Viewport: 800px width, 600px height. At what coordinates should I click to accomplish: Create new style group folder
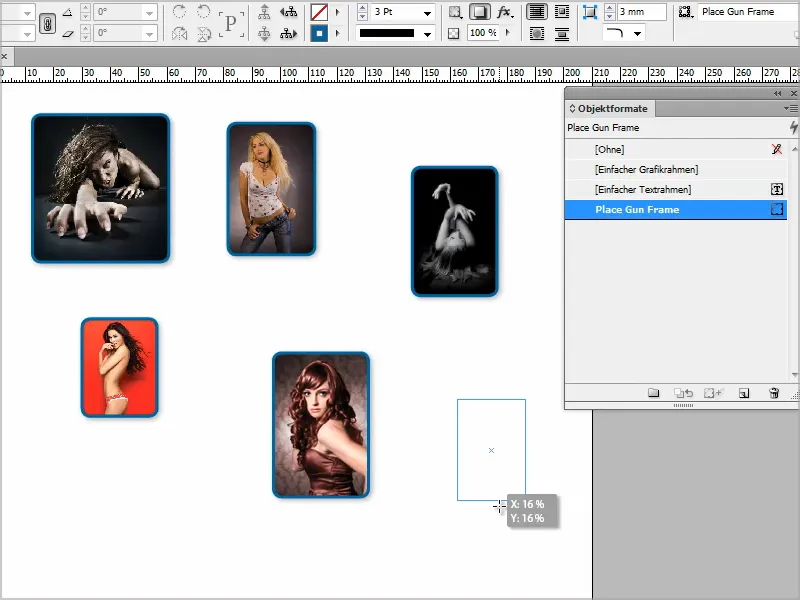click(x=654, y=393)
